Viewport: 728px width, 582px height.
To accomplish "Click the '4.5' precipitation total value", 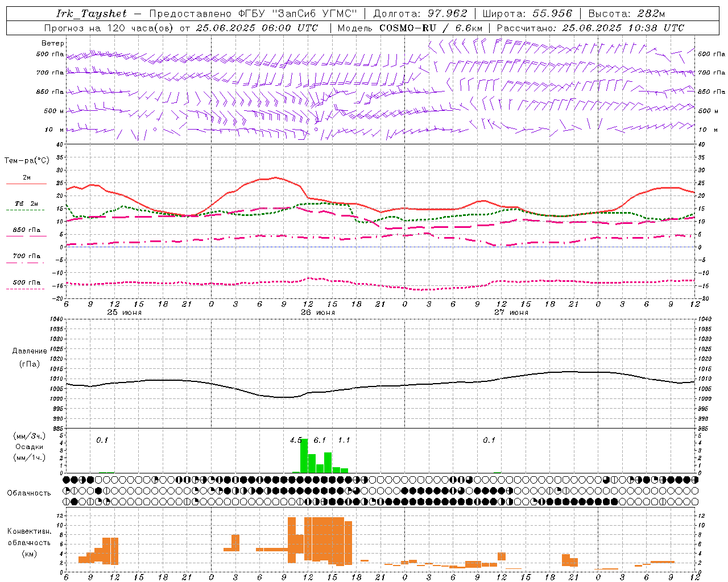I will (296, 440).
